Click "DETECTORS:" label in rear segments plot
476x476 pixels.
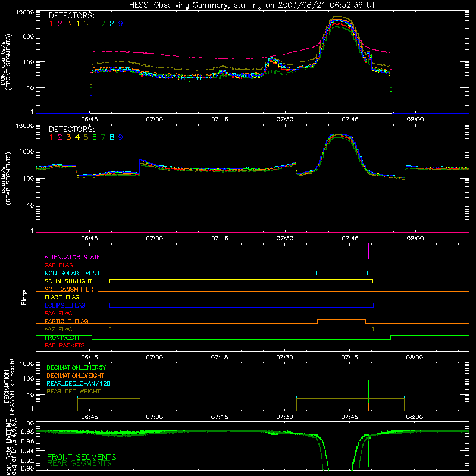(71, 129)
